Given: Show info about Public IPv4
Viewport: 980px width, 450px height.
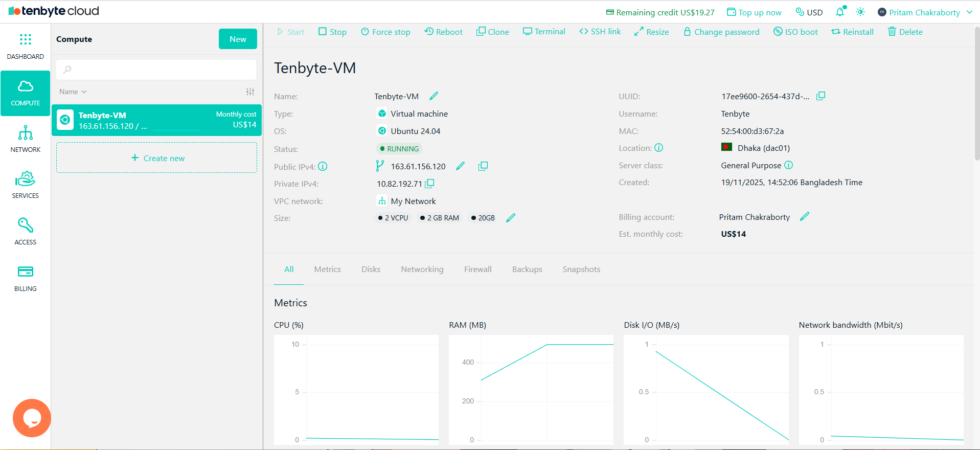Looking at the screenshot, I should point(323,166).
